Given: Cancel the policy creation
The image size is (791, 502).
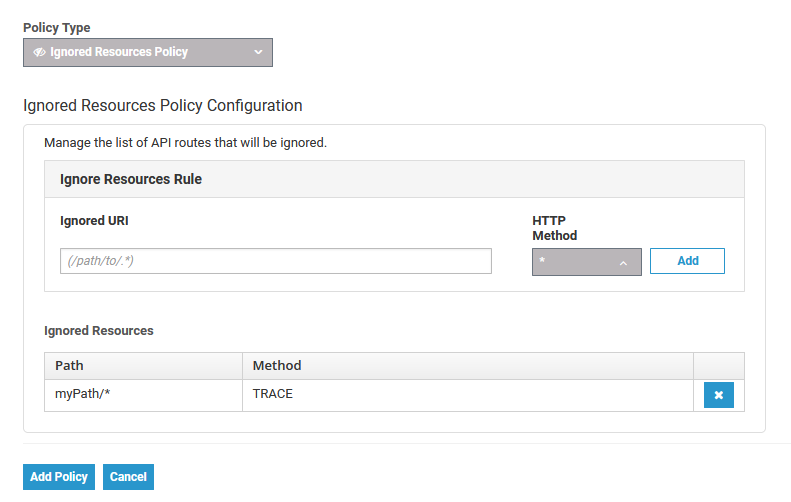Looking at the screenshot, I should tap(128, 477).
